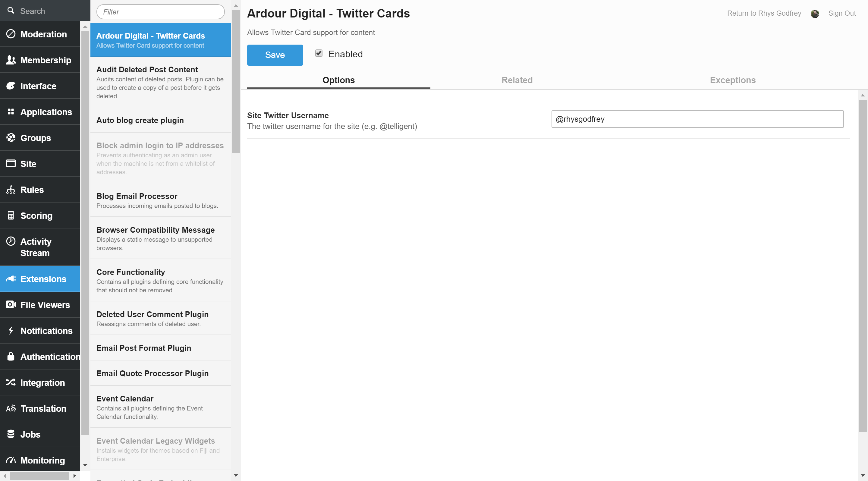The width and height of the screenshot is (868, 481).
Task: Click the Integration shuffle icon
Action: point(11,383)
